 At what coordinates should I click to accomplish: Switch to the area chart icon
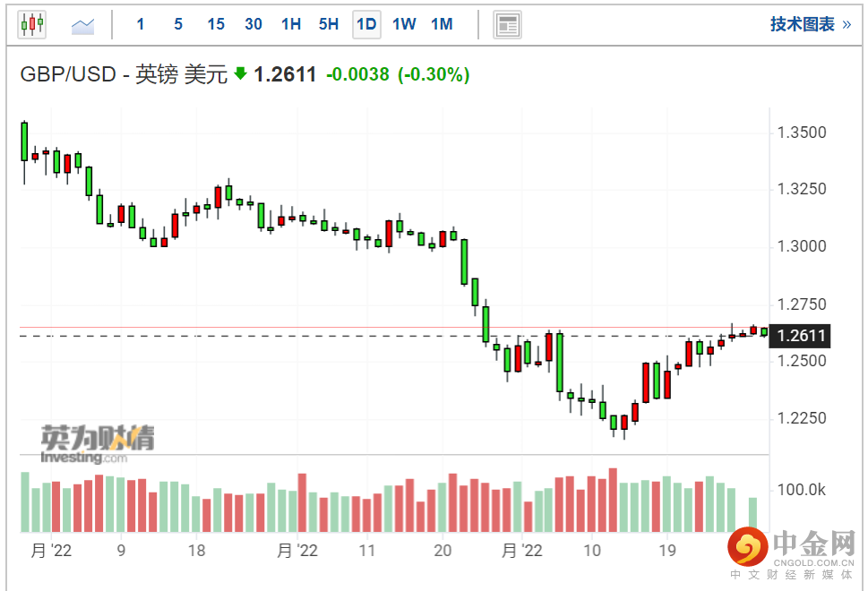[83, 25]
